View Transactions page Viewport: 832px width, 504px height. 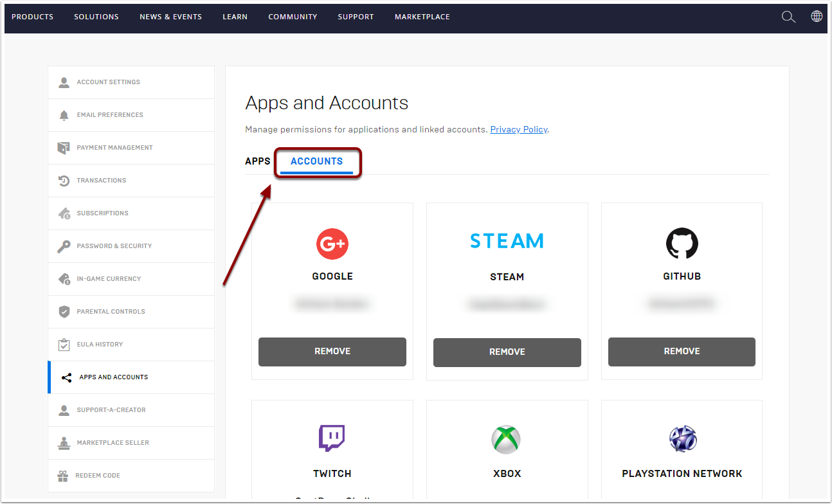131,181
